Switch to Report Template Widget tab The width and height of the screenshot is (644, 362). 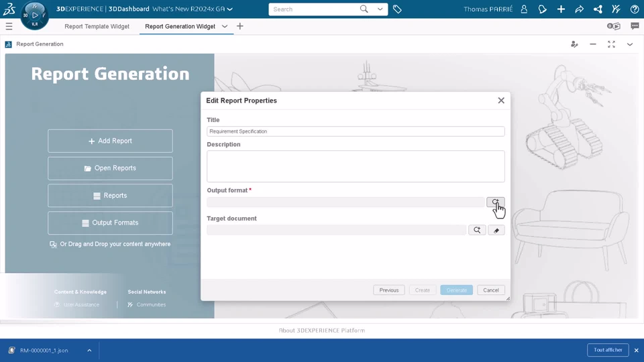pyautogui.click(x=97, y=26)
